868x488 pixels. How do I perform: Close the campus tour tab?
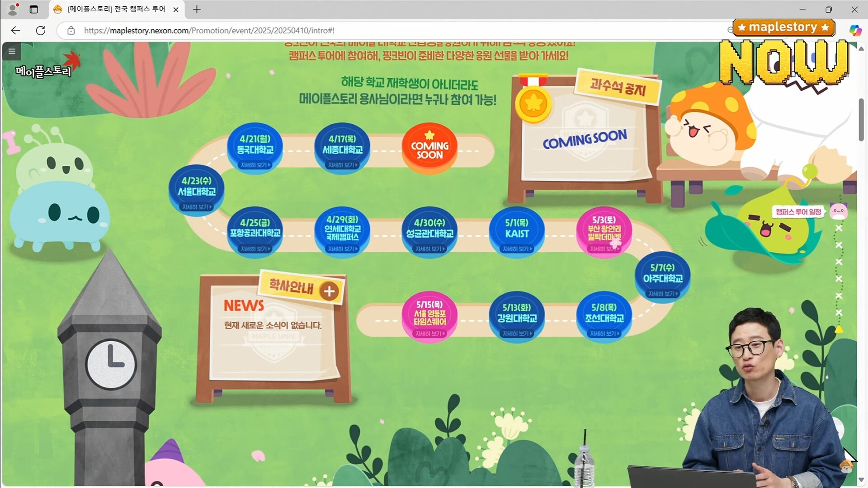point(176,9)
